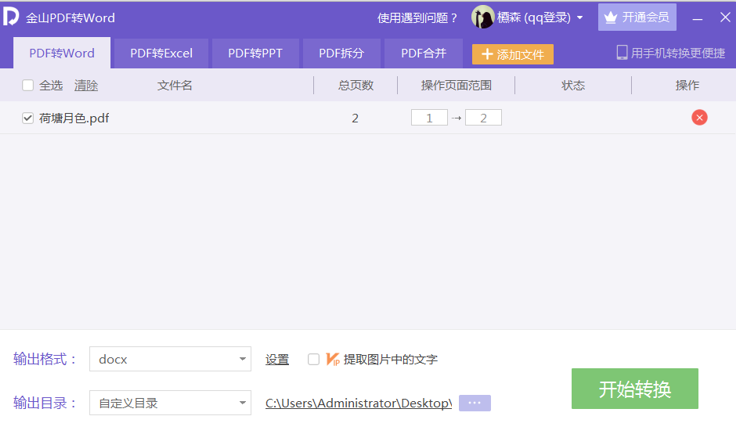Screen dimensions: 736x437
Task: Expand the account menu arrow next to qq登录
Action: [580, 18]
